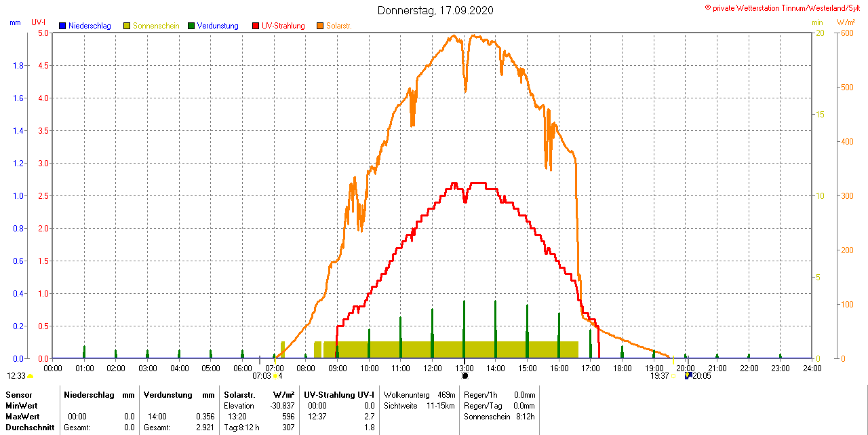Screen dimensions: 868x435
Task: Select the Solarstr. legend label
Action: pos(339,26)
